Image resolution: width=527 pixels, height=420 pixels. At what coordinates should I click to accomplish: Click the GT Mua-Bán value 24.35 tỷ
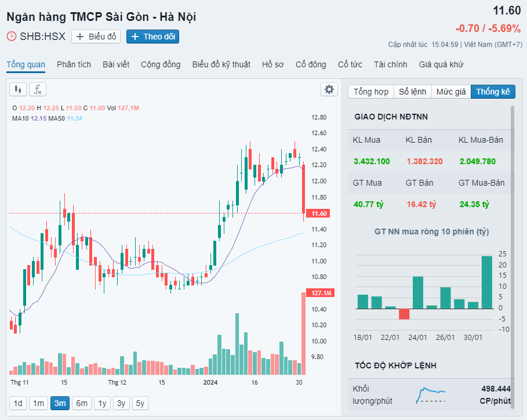click(x=474, y=204)
